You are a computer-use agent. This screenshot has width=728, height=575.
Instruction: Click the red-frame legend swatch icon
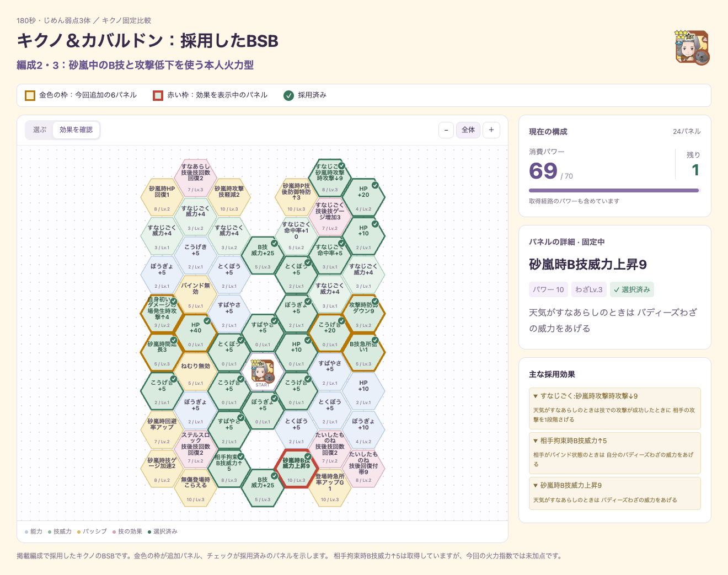[x=158, y=95]
